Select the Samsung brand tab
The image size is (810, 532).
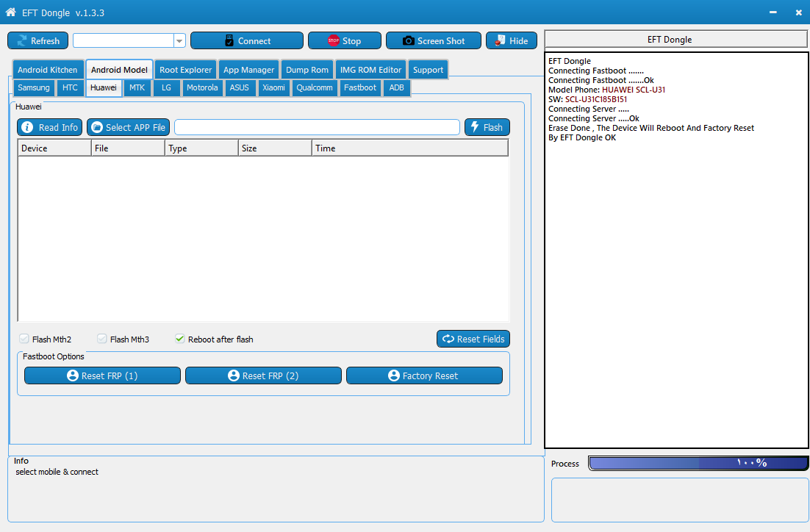click(x=34, y=87)
